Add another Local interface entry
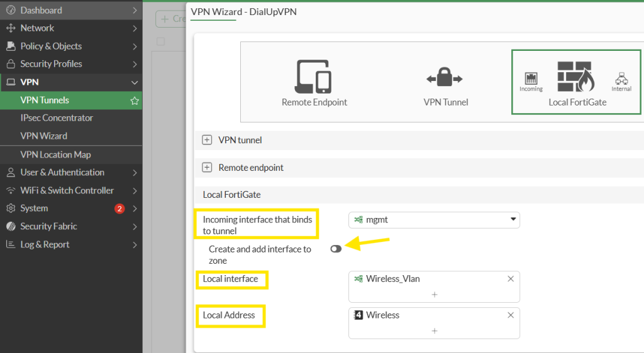The height and width of the screenshot is (353, 644). 434,294
